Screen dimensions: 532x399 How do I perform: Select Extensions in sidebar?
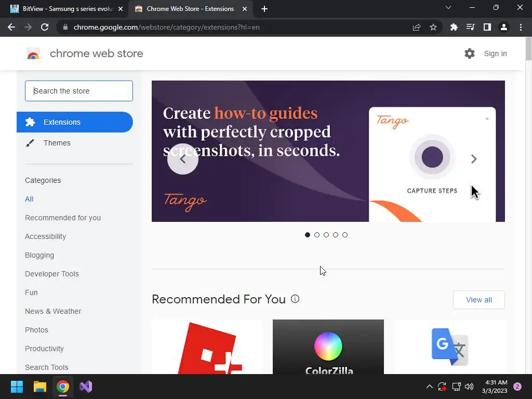pyautogui.click(x=75, y=122)
